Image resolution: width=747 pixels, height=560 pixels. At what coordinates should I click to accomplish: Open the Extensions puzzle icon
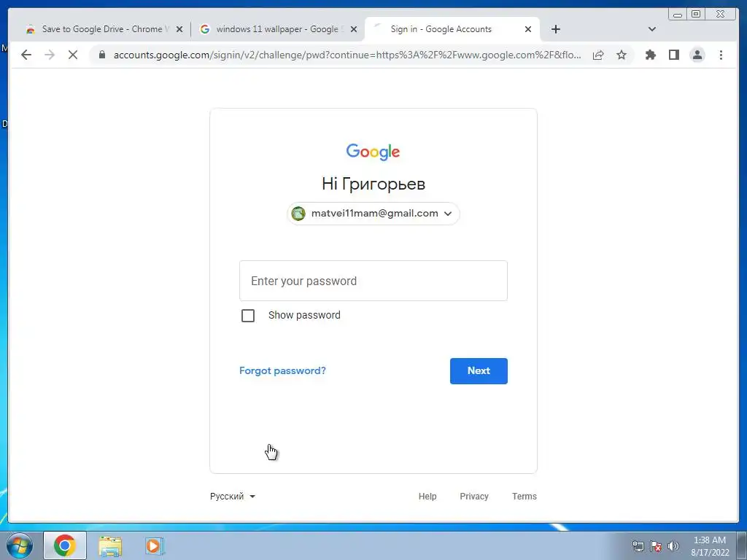[x=650, y=55]
